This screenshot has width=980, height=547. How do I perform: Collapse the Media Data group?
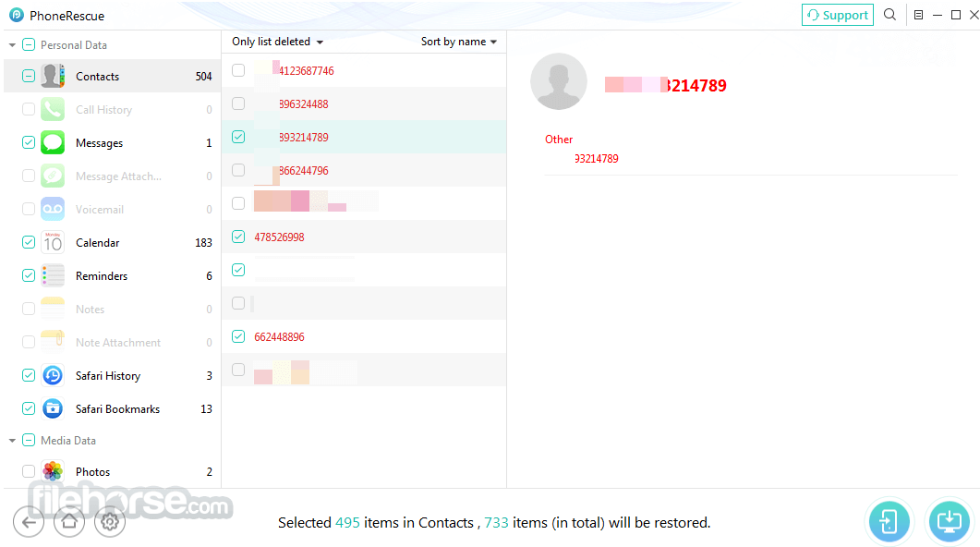point(12,441)
